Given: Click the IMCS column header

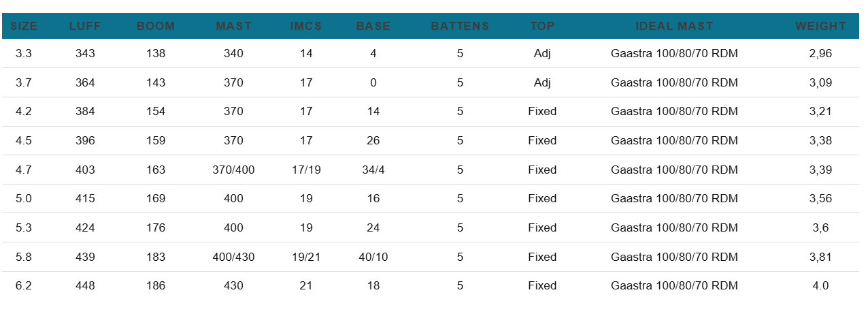Looking at the screenshot, I should pos(306,27).
